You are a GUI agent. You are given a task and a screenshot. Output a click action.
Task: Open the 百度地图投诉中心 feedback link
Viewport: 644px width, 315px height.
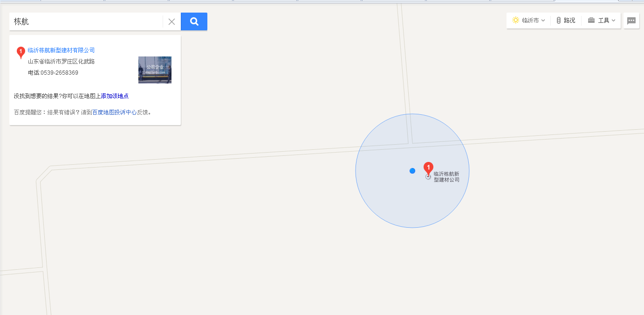(115, 112)
